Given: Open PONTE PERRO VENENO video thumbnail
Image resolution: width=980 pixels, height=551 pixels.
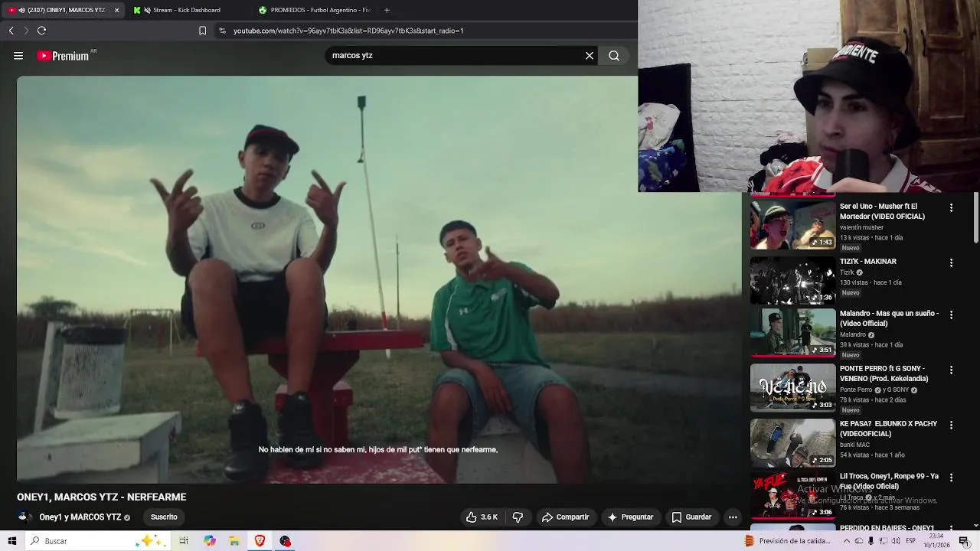Looking at the screenshot, I should (792, 387).
